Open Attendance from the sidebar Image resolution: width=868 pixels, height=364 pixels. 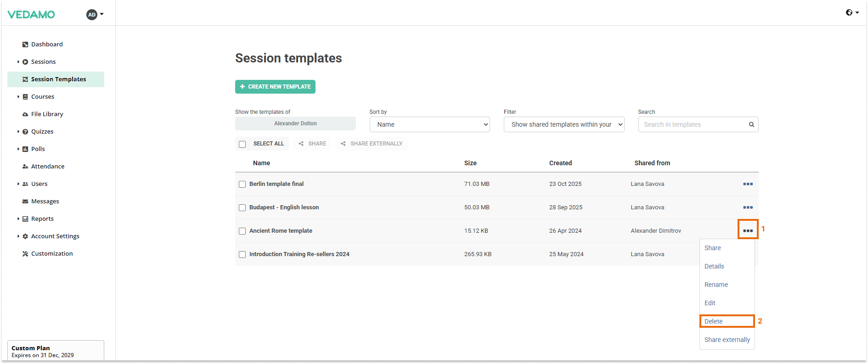point(48,167)
